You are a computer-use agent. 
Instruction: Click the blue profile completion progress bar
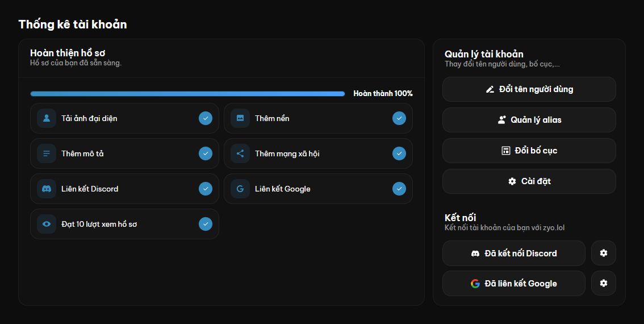(x=188, y=94)
